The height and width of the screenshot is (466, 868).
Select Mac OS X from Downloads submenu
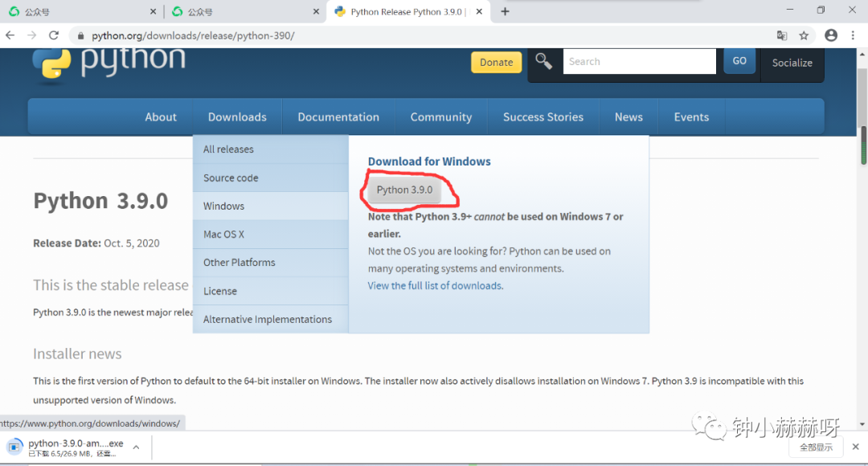(x=270, y=234)
